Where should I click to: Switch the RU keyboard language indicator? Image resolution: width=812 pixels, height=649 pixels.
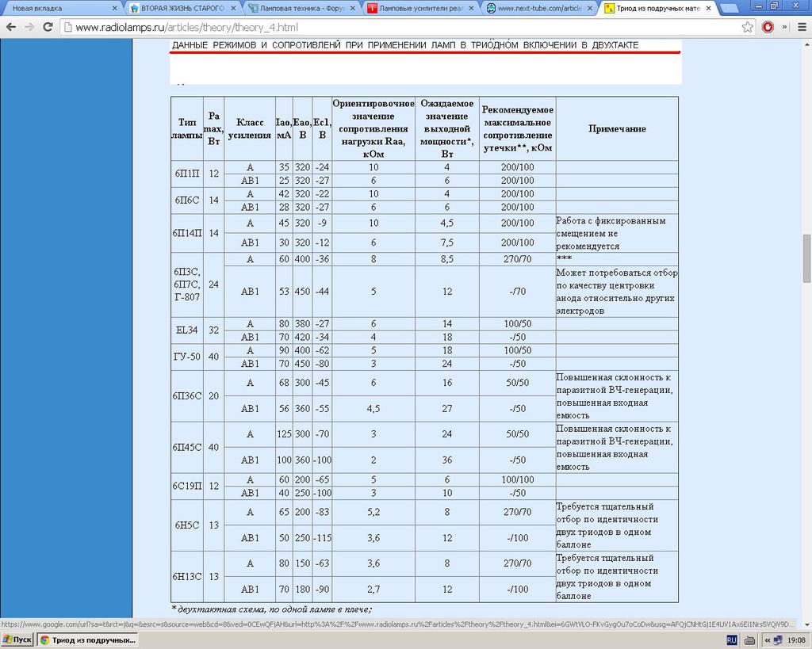[x=731, y=639]
